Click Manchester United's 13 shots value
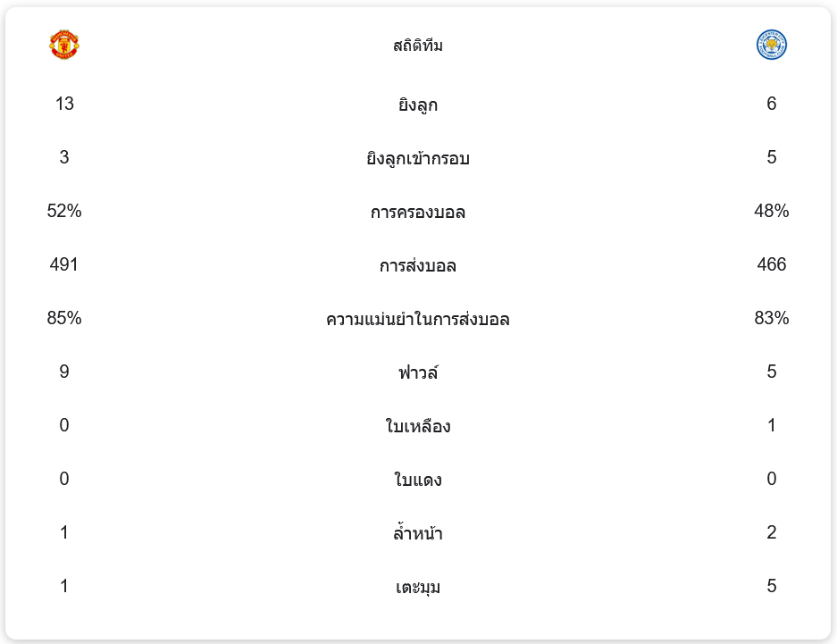837x644 pixels. [64, 104]
